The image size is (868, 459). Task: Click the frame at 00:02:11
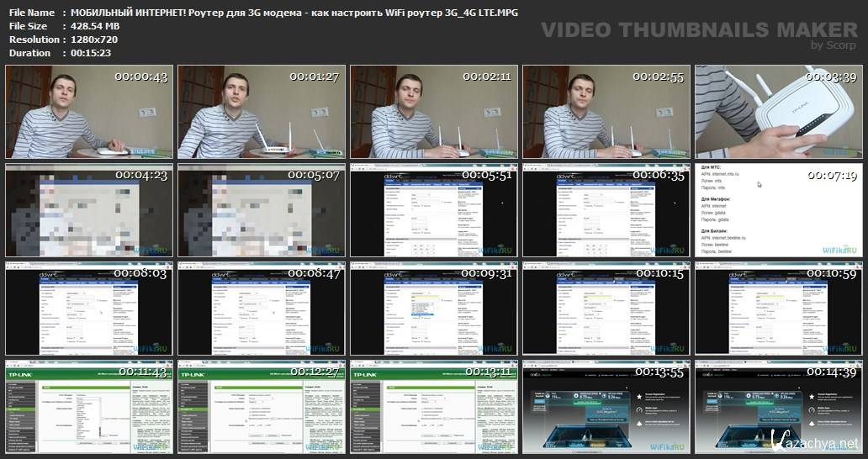(x=432, y=112)
